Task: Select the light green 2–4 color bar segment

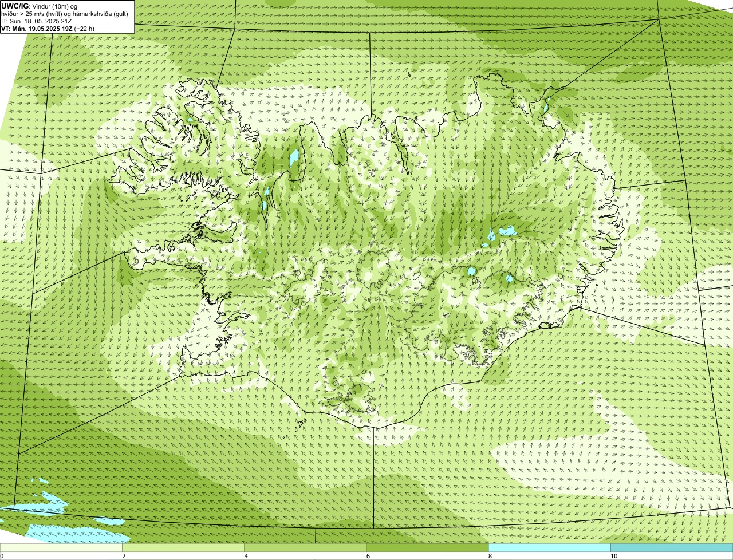Action: pyautogui.click(x=183, y=548)
